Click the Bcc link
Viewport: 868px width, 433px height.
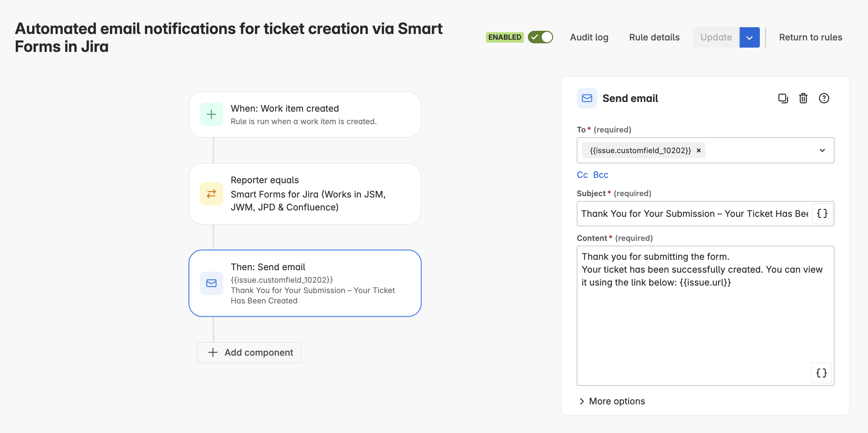click(601, 175)
